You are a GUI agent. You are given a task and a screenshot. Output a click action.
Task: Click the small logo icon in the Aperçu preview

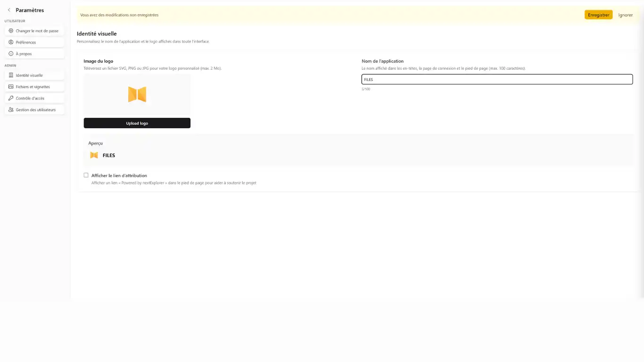(x=94, y=155)
